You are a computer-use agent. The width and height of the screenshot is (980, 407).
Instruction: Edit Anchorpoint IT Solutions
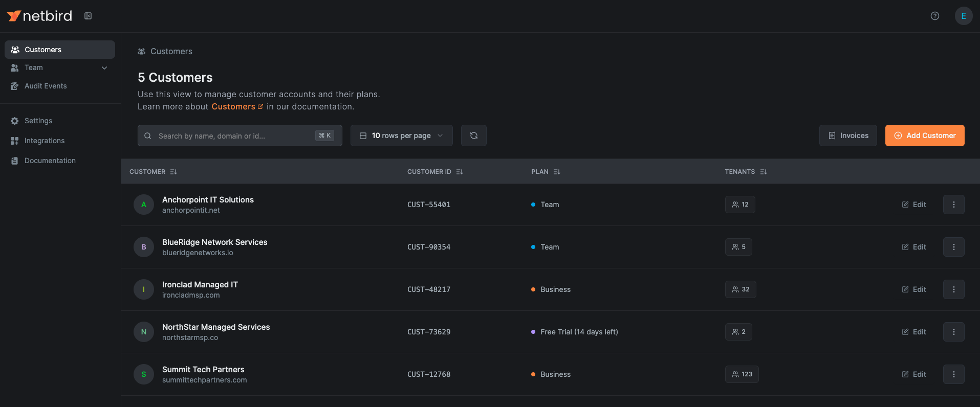[x=914, y=205]
